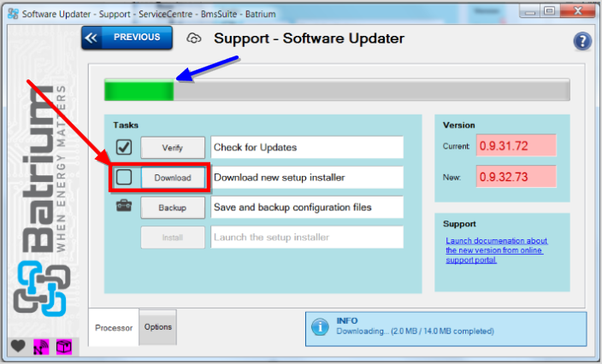This screenshot has width=602, height=364.
Task: Click the Verify button
Action: click(x=173, y=148)
